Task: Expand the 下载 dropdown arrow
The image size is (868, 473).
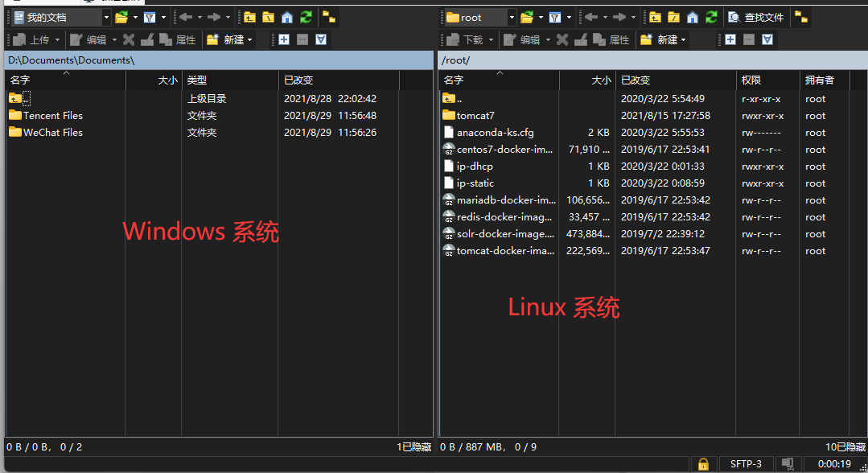Action: click(491, 40)
